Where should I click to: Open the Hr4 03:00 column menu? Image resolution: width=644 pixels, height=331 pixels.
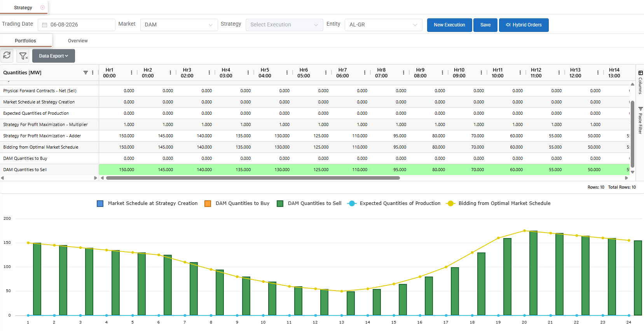[x=248, y=73]
